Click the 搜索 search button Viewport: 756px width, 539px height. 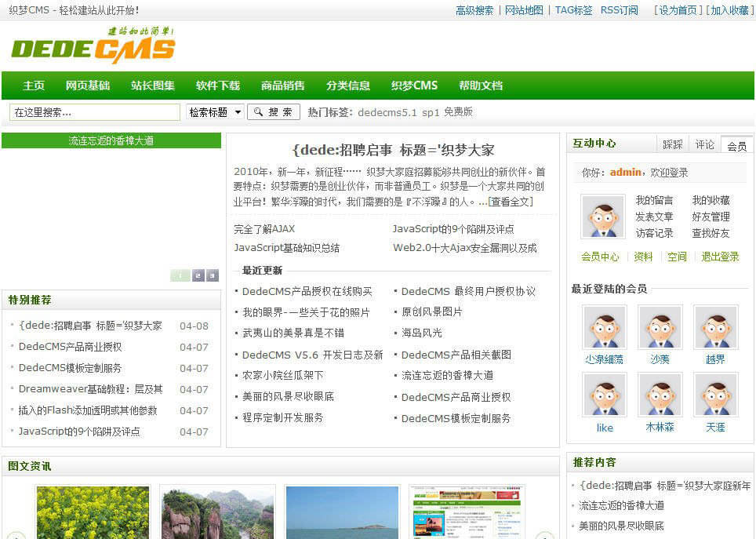click(274, 112)
